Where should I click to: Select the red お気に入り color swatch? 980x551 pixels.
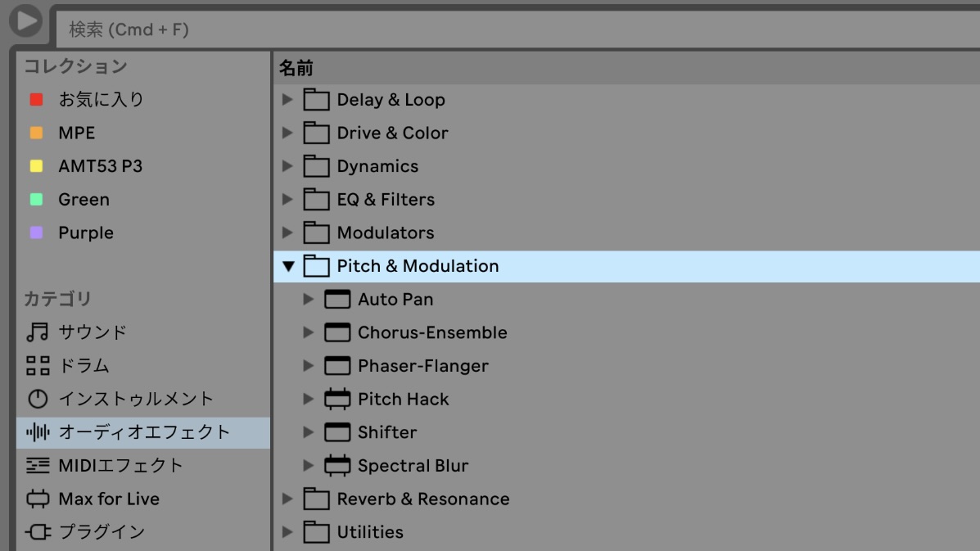[x=36, y=100]
